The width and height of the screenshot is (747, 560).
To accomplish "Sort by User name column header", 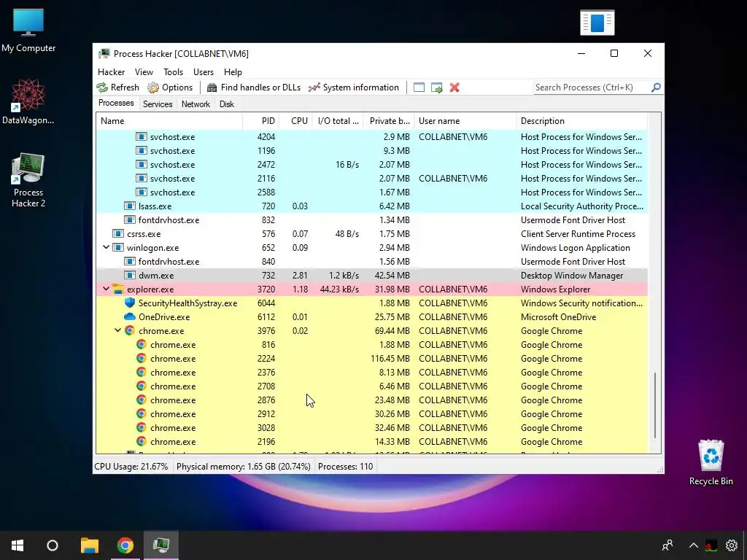I will pos(465,121).
